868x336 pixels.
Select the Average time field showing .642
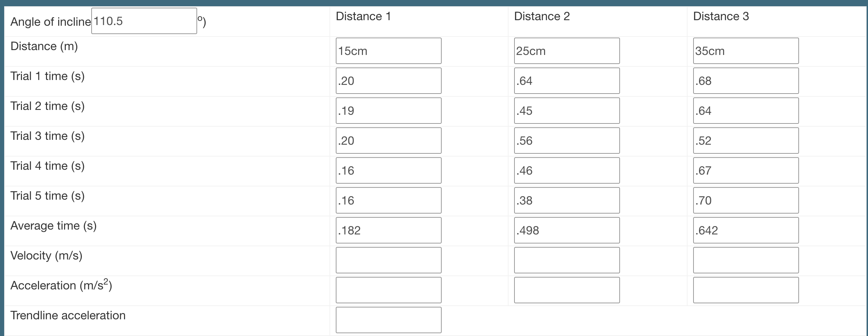coord(745,230)
